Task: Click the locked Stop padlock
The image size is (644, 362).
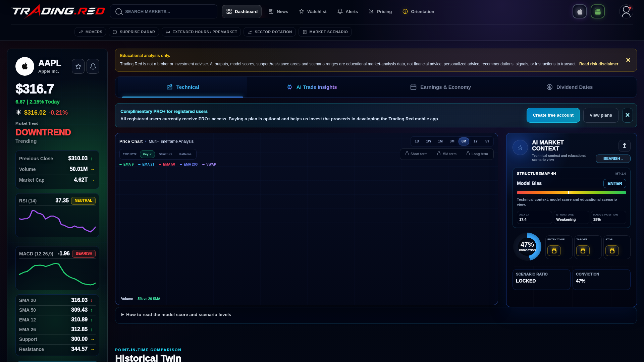Action: pyautogui.click(x=612, y=251)
